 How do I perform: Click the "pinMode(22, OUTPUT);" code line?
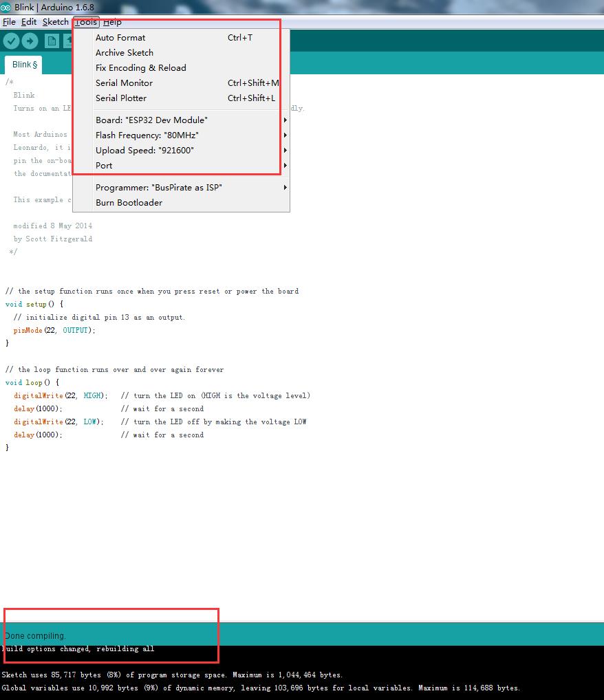54,330
